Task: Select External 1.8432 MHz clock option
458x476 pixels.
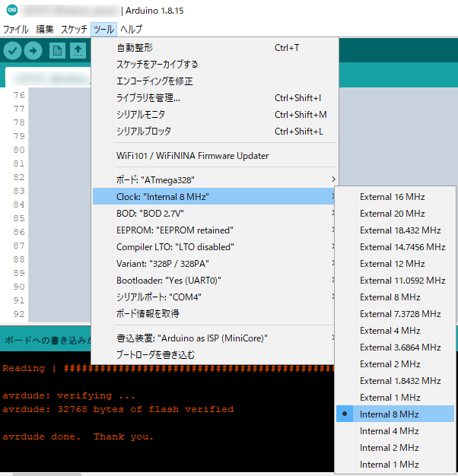Action: (395, 380)
